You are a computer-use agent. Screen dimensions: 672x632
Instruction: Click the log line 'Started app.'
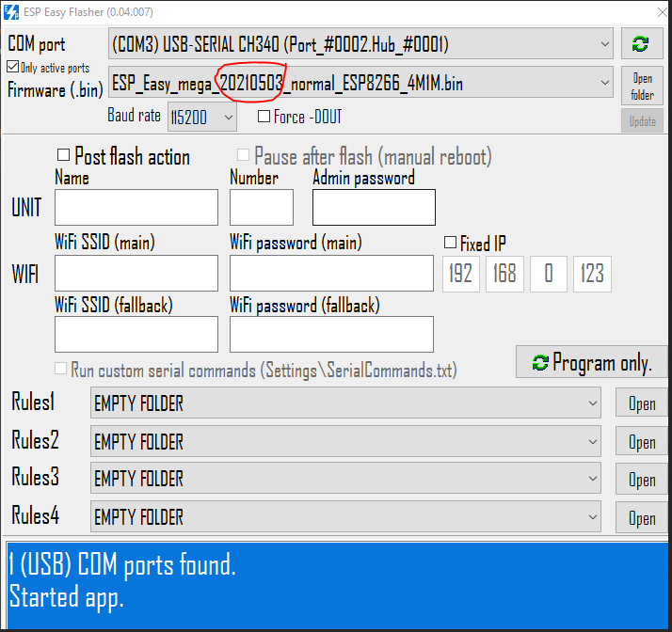tap(67, 597)
